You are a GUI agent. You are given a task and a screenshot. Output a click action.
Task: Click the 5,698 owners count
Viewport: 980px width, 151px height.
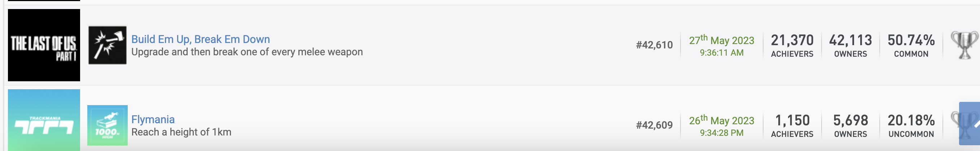point(850,121)
